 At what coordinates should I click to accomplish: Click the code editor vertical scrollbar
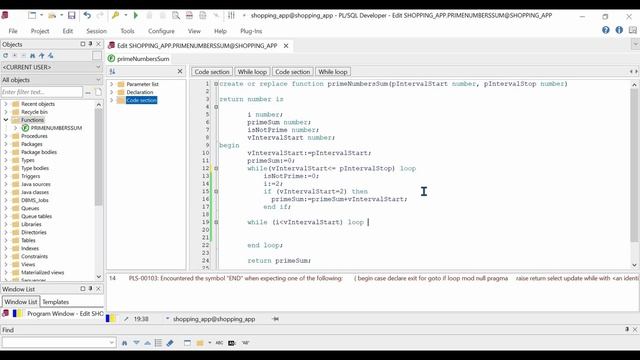634,165
